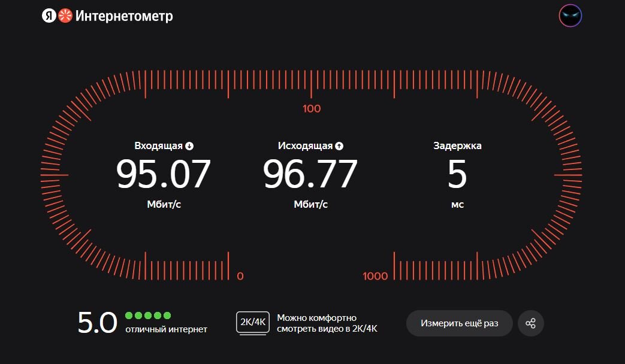The height and width of the screenshot is (364, 625).
Task: Click the 5 ms latency value
Action: 457,174
